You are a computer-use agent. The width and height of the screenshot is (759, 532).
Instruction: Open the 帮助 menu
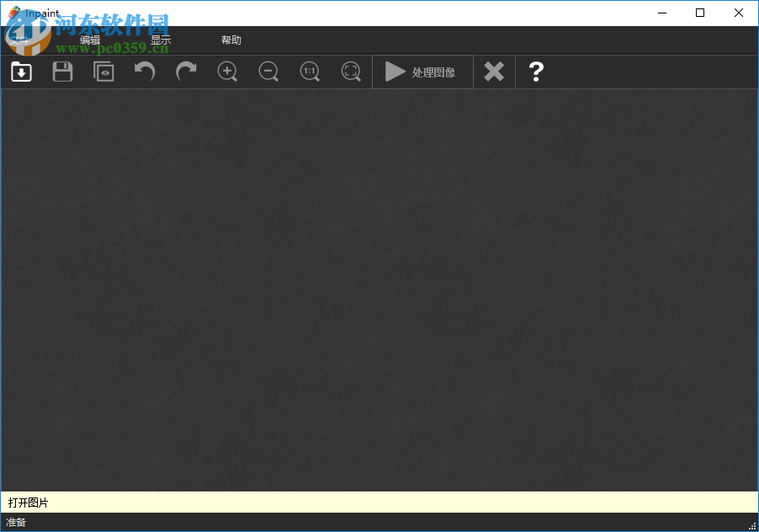coord(231,40)
